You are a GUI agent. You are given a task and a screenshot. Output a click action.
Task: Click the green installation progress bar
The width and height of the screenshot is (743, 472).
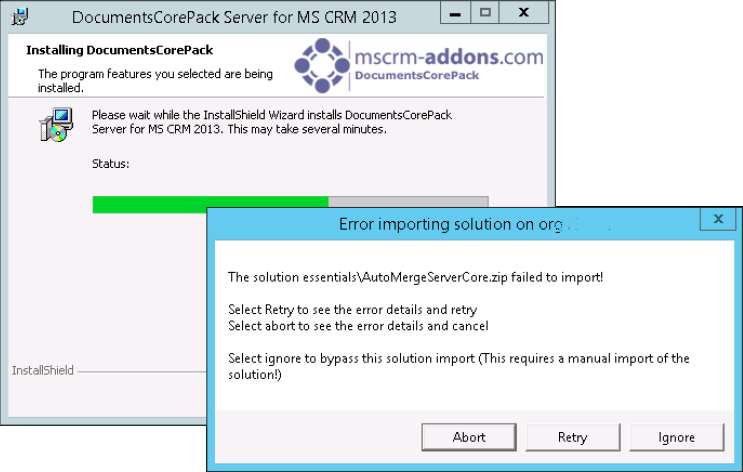(210, 202)
